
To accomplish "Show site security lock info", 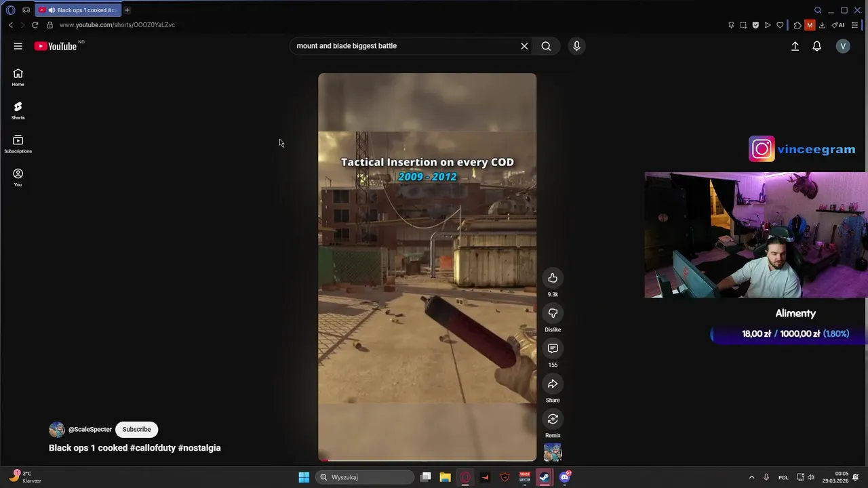I will [x=50, y=25].
